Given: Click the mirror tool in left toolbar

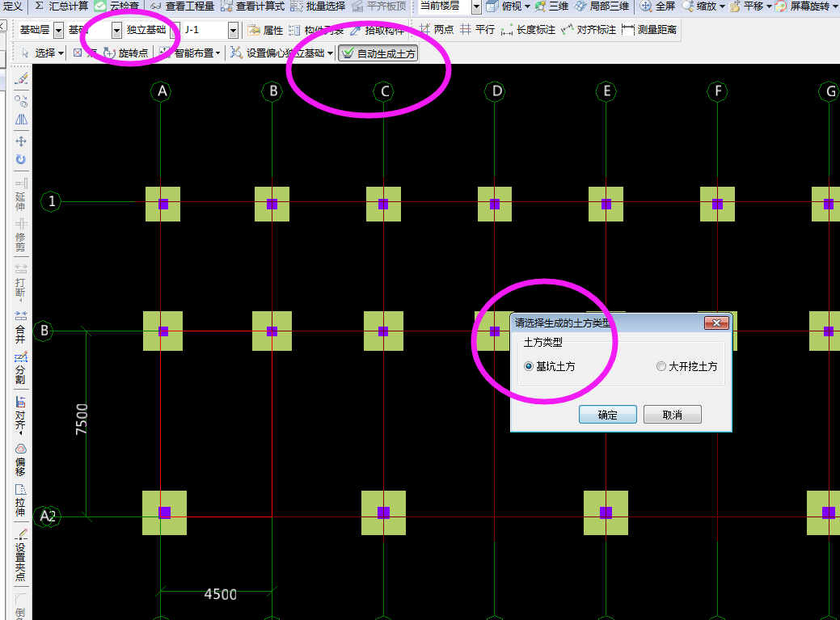Looking at the screenshot, I should click(22, 120).
